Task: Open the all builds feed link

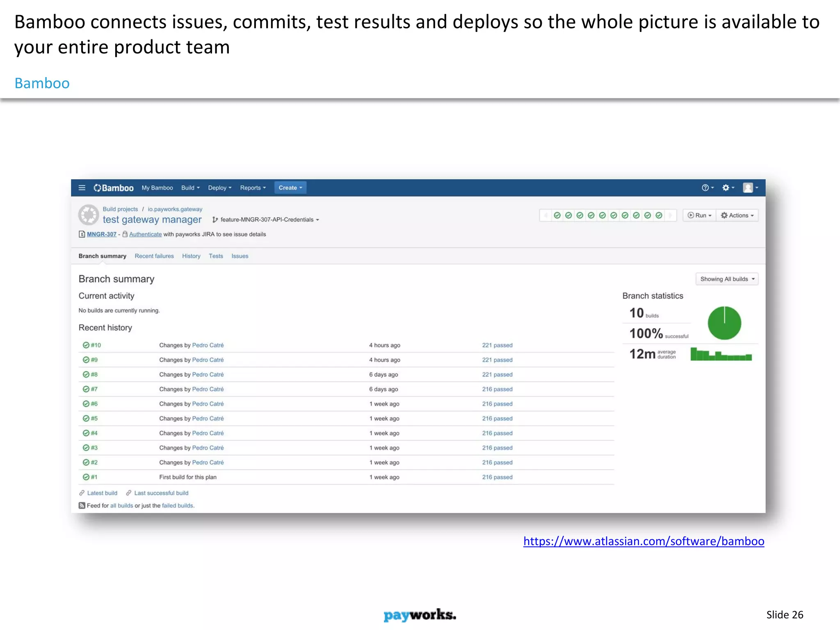Action: (x=122, y=506)
